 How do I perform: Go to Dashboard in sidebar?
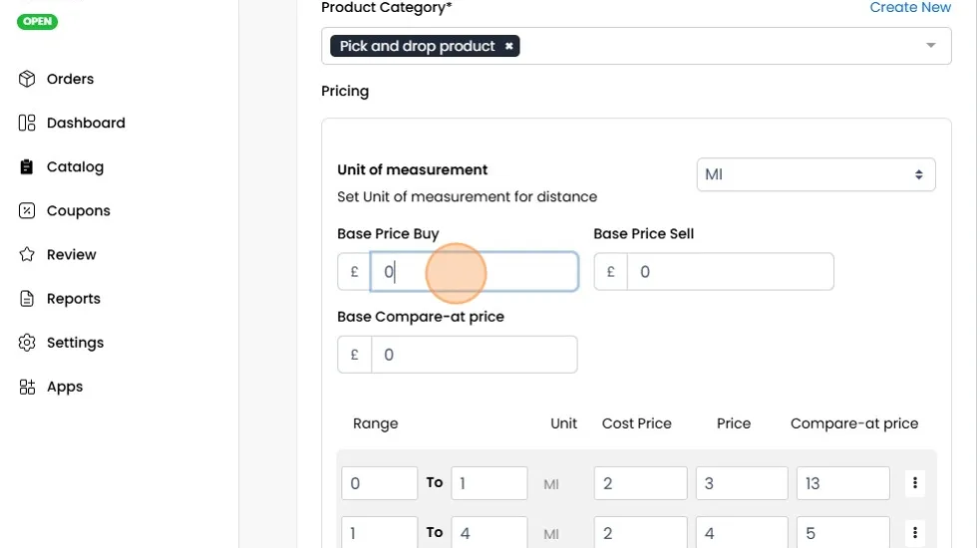pyautogui.click(x=86, y=123)
